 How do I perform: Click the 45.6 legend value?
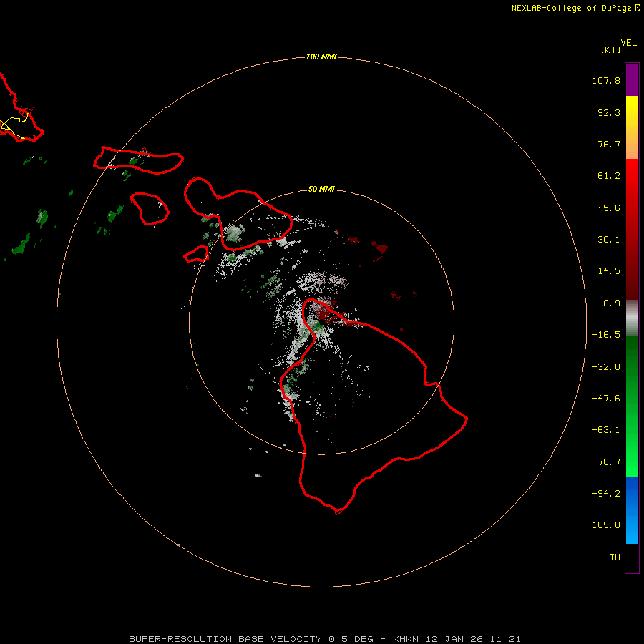pos(609,208)
